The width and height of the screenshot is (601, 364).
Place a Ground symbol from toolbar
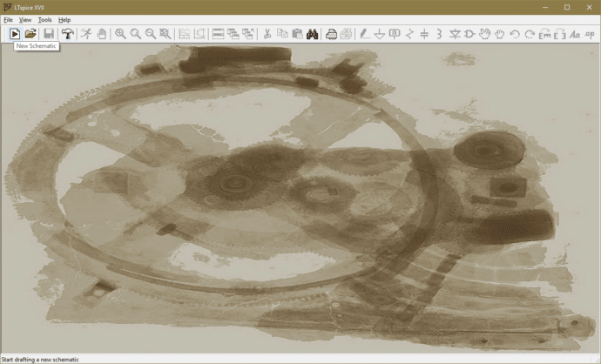(x=379, y=34)
